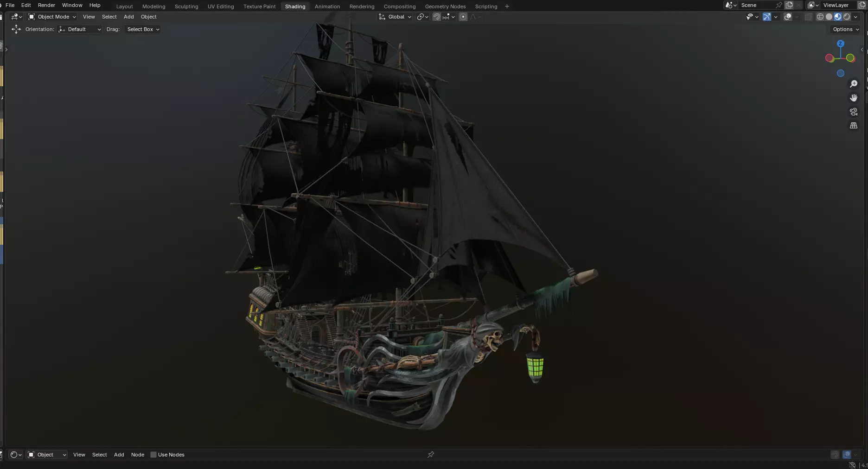Switch to the UV Editing workspace tab
The height and width of the screenshot is (469, 868).
click(221, 6)
